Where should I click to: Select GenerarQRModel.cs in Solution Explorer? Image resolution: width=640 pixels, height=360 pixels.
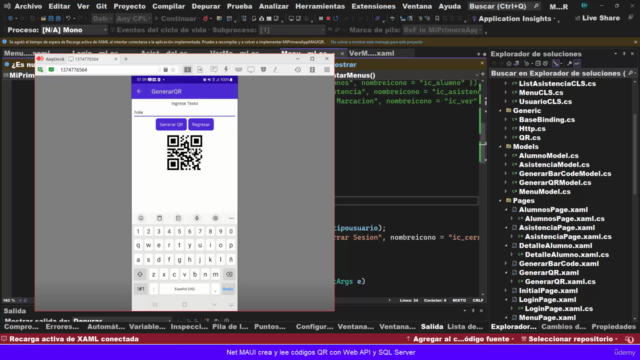[555, 182]
